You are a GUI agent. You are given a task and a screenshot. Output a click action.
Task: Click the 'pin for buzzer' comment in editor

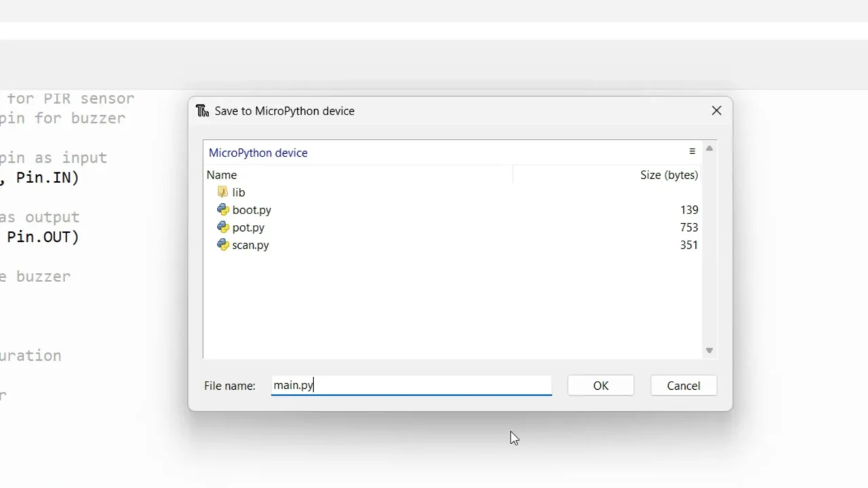pyautogui.click(x=62, y=118)
